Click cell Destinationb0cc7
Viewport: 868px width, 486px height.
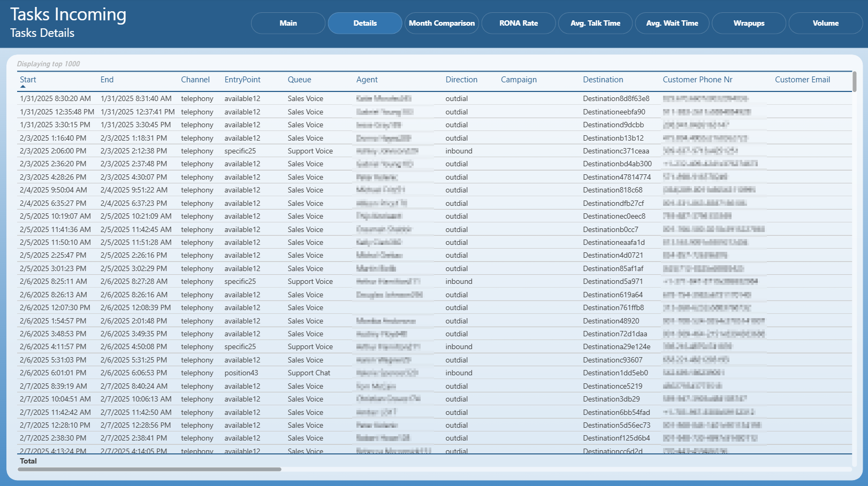click(x=611, y=229)
